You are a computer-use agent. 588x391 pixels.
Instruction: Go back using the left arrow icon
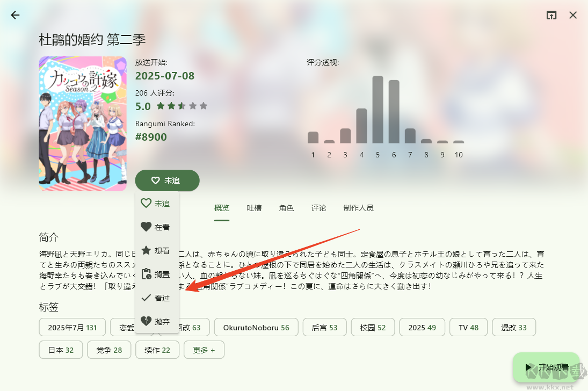pos(15,15)
